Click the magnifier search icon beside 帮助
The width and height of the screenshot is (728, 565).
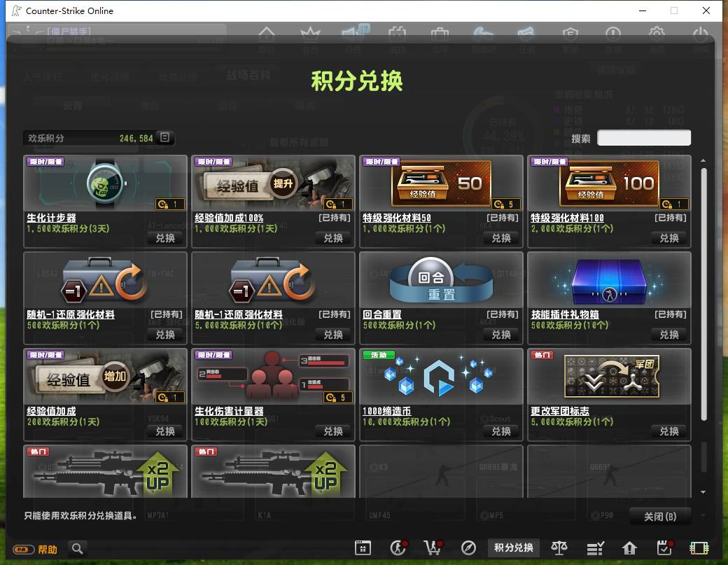[x=78, y=549]
